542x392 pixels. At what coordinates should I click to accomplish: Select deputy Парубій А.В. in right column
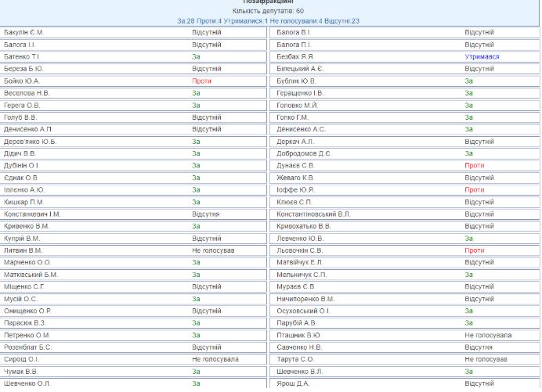point(296,323)
